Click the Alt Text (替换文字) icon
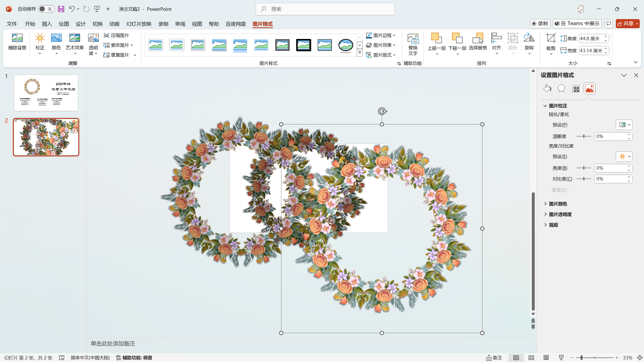The height and width of the screenshot is (362, 644). 413,44
